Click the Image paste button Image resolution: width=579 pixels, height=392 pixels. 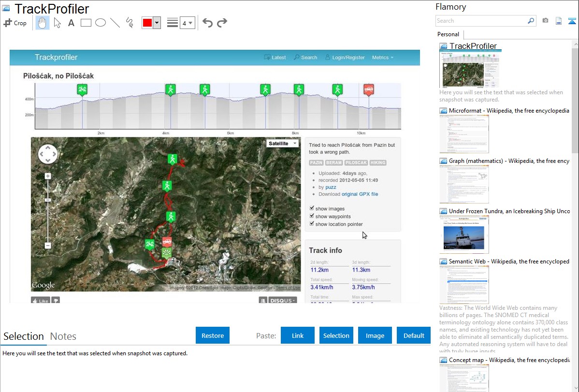pyautogui.click(x=375, y=335)
